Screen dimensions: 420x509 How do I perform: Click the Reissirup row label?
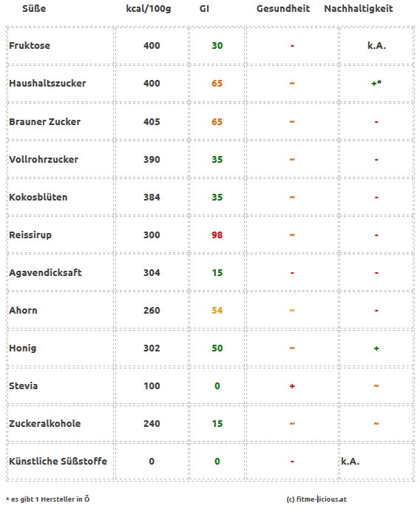coord(30,235)
